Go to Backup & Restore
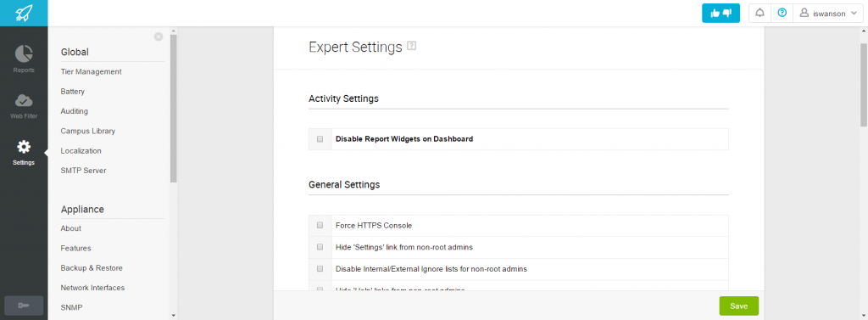The height and width of the screenshot is (320, 868). point(92,268)
